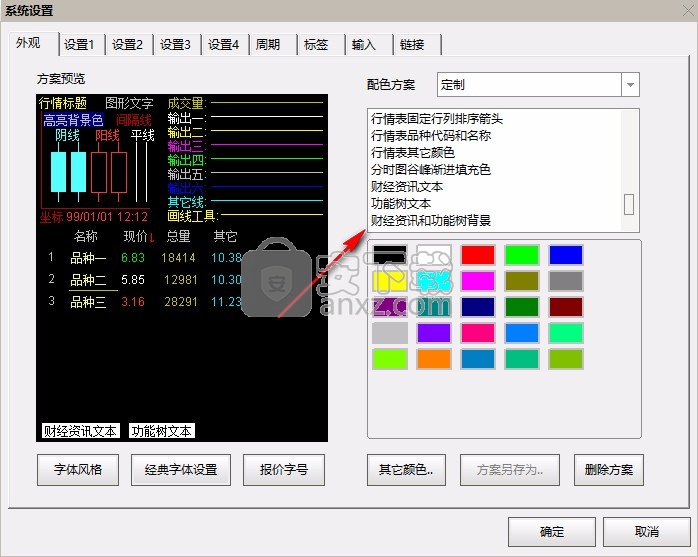The height and width of the screenshot is (557, 698).
Task: Pick the violet color swatch
Action: pos(434,333)
